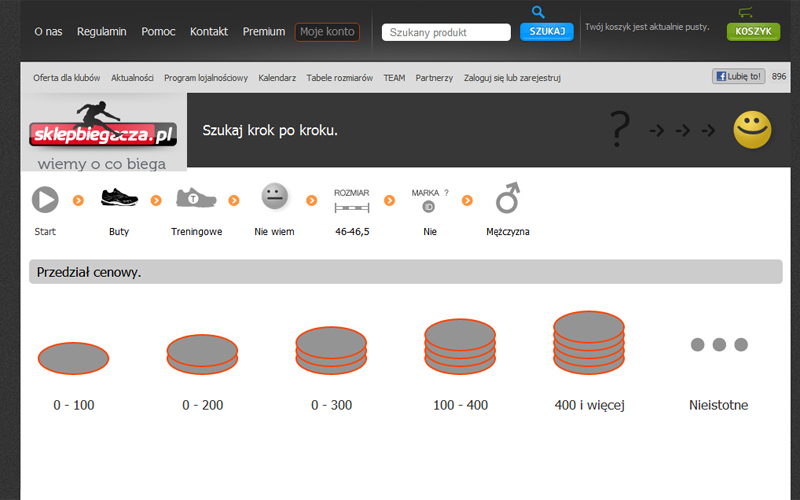Choose the five-coin 400 i więcej stack
Screen dimensions: 800x500
pos(589,343)
